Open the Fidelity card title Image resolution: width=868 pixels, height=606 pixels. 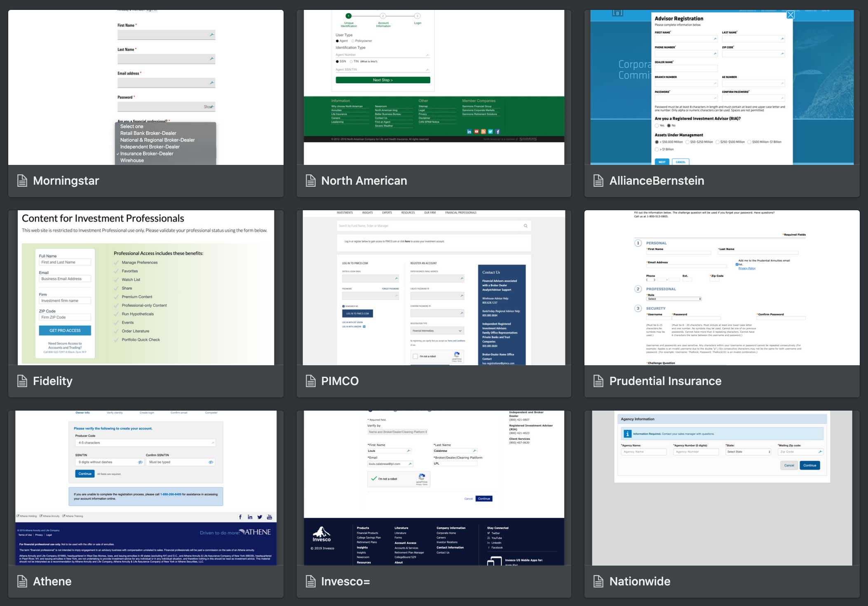tap(53, 381)
